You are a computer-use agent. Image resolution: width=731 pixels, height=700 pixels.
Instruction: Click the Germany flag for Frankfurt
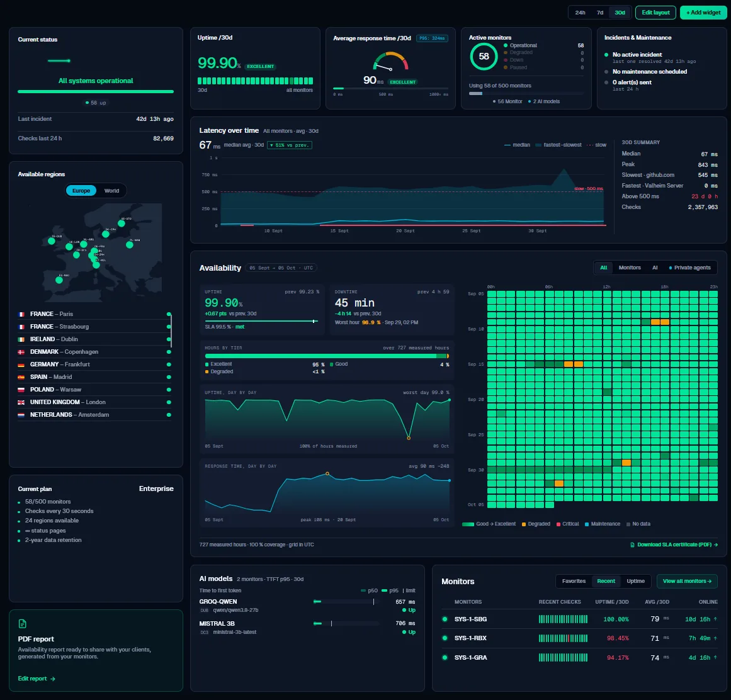[21, 364]
